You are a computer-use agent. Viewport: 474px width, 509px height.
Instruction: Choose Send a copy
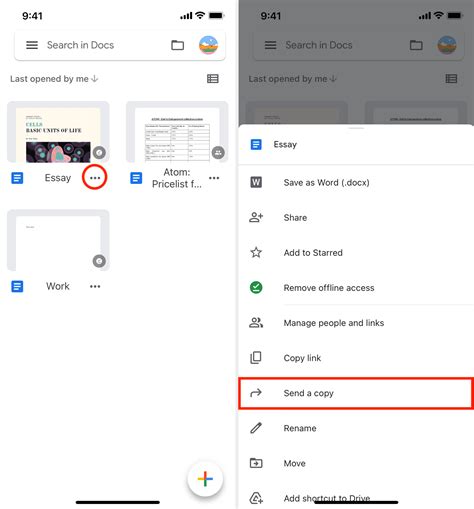click(356, 393)
